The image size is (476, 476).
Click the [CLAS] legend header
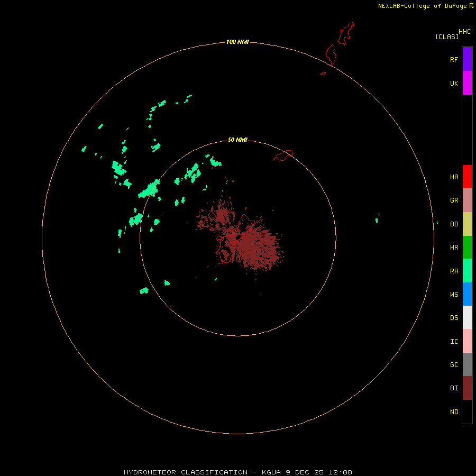point(447,36)
